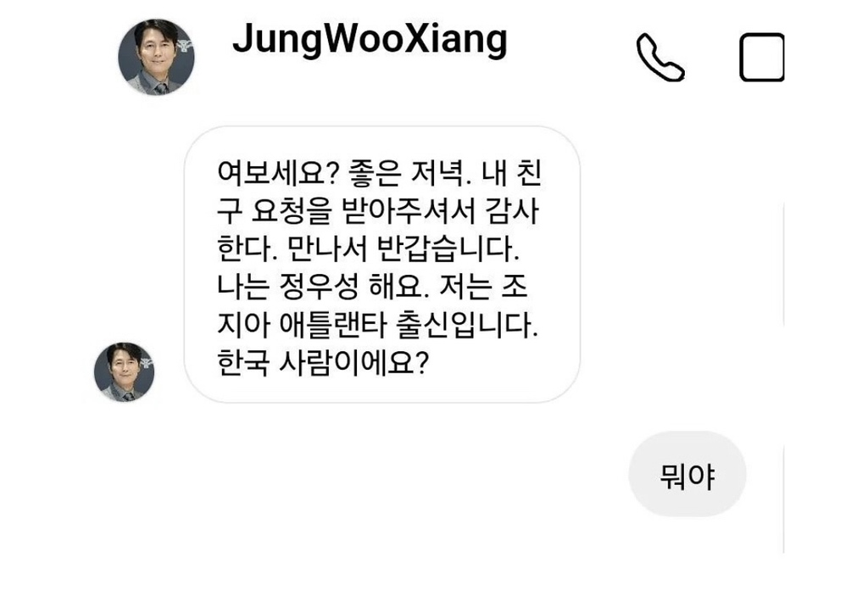The height and width of the screenshot is (597, 868).
Task: Start a voice call with JungWooXiang
Action: point(660,58)
